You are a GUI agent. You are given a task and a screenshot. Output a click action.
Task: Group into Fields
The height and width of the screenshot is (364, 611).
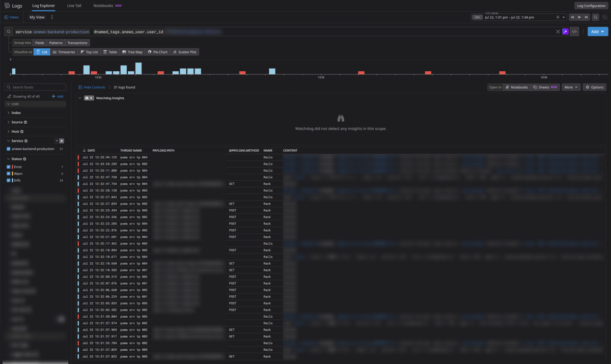40,43
